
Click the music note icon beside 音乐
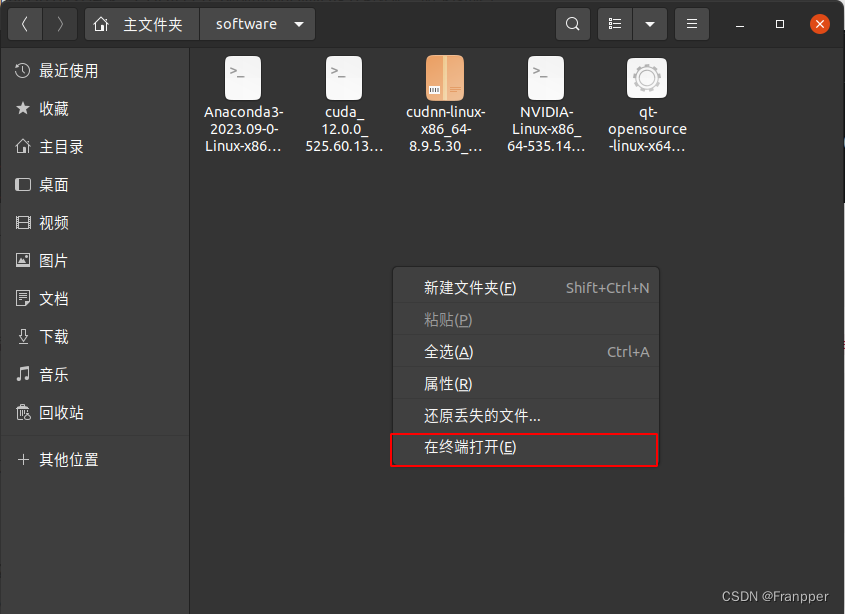23,374
